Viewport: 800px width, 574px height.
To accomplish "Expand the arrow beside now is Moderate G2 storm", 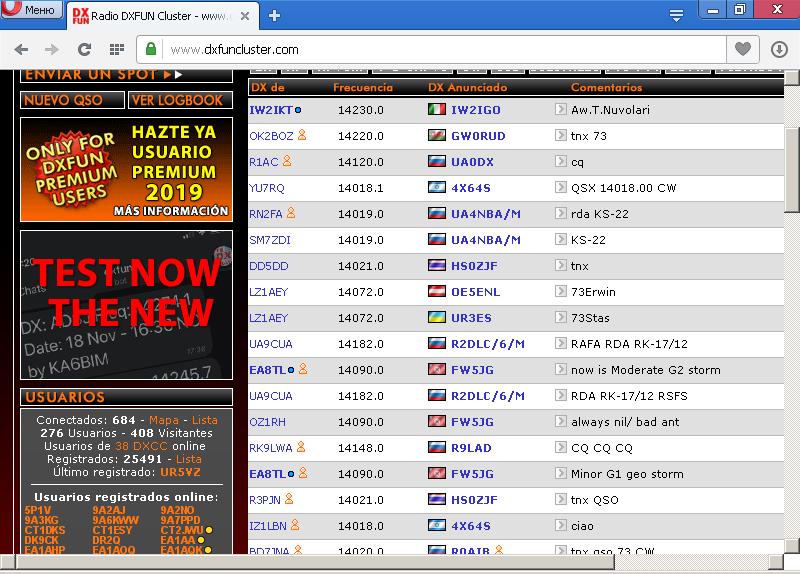I will [560, 369].
